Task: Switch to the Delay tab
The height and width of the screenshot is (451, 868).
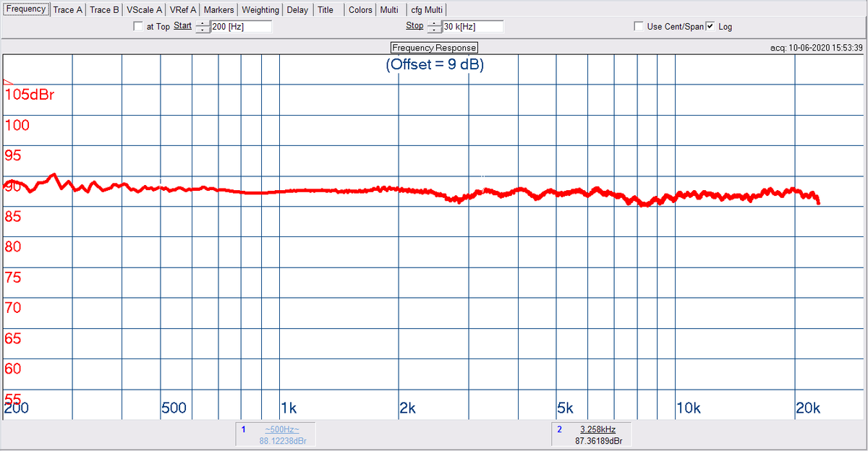Action: point(297,10)
